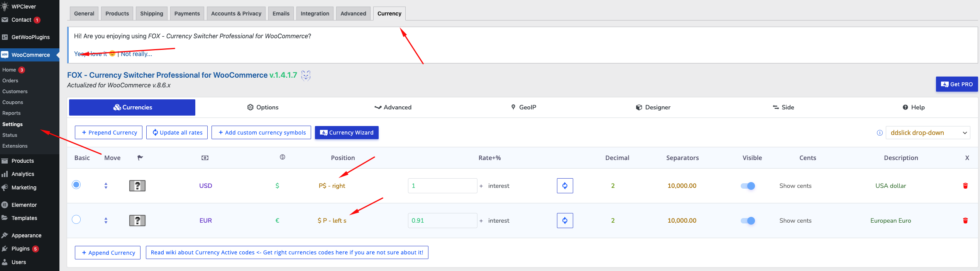Select USD as the basic currency
The image size is (980, 271).
(x=76, y=185)
